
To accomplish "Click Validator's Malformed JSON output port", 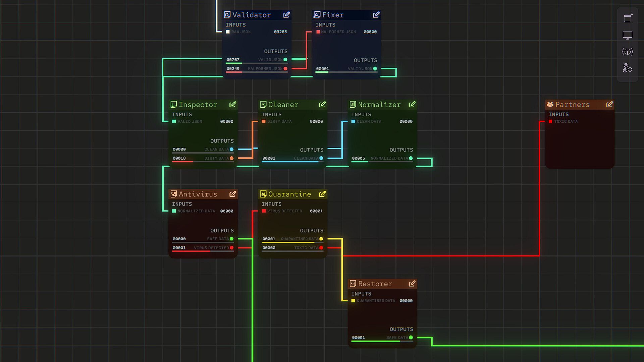I will pos(285,69).
